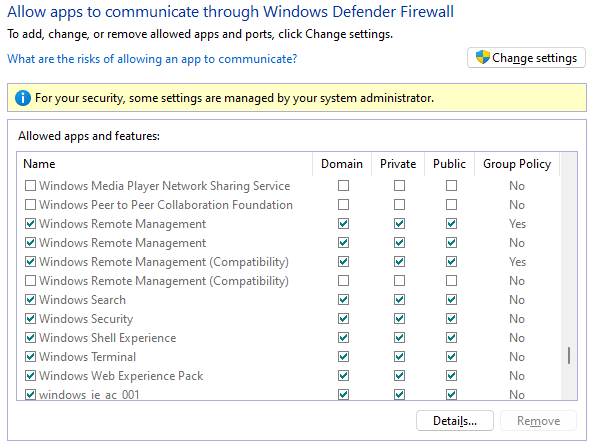Open risks of allowing an app link
This screenshot has width=592, height=444.
coord(152,59)
